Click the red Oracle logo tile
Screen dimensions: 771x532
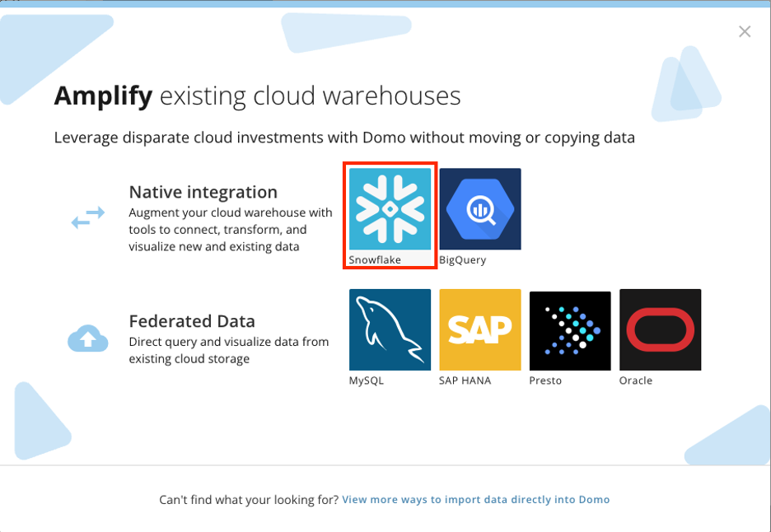(x=660, y=329)
